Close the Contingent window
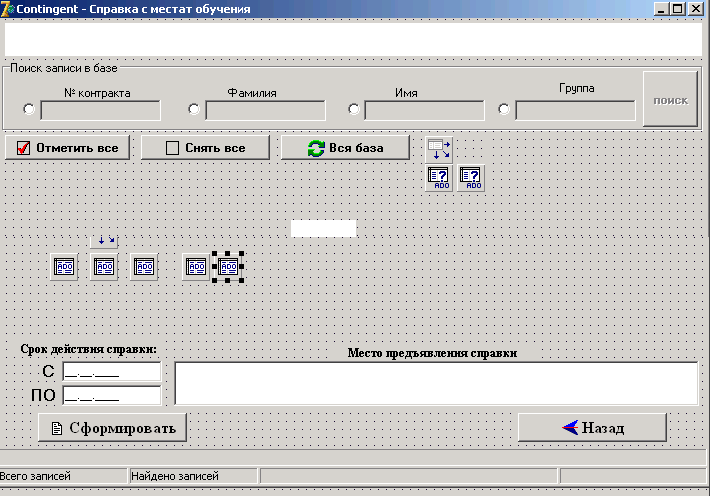Image resolution: width=710 pixels, height=496 pixels. click(696, 9)
